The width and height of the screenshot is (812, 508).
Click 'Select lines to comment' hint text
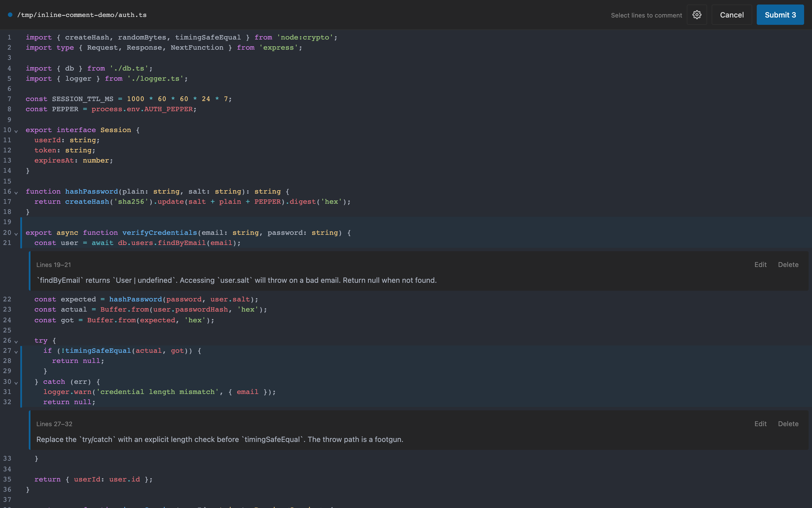pos(646,15)
